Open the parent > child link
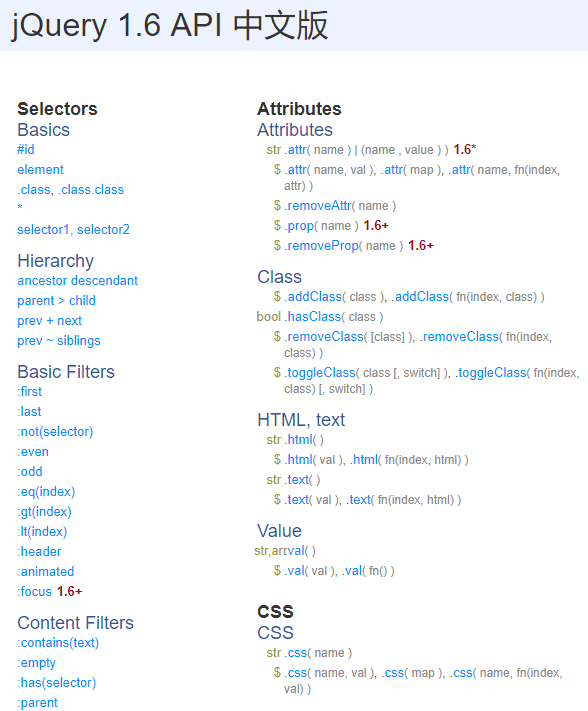Image resolution: width=588 pixels, height=711 pixels. tap(57, 301)
